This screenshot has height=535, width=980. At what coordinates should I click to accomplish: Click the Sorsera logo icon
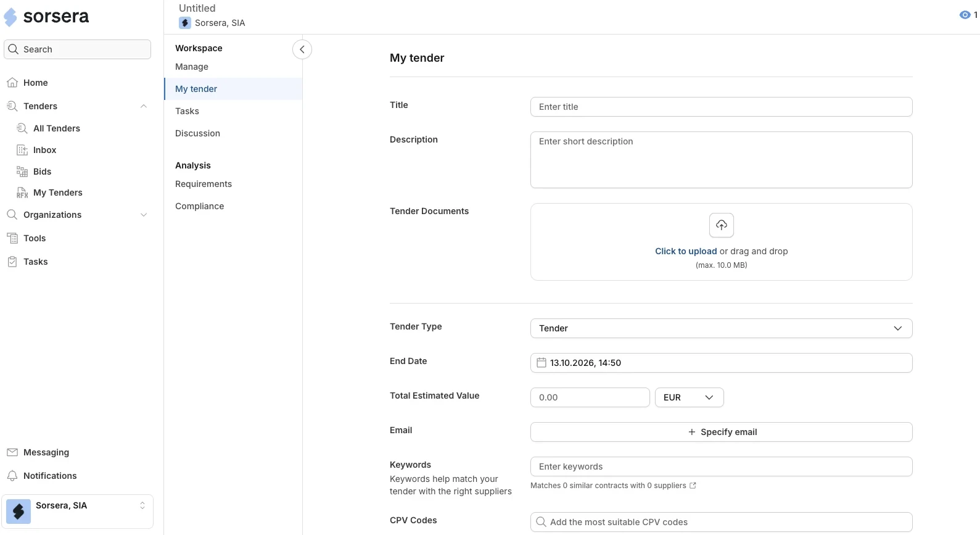pyautogui.click(x=10, y=17)
